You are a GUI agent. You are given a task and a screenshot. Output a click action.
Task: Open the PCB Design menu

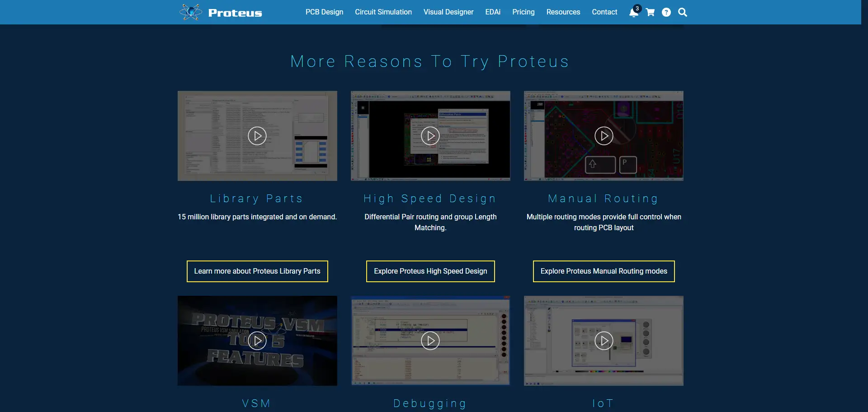pos(324,12)
